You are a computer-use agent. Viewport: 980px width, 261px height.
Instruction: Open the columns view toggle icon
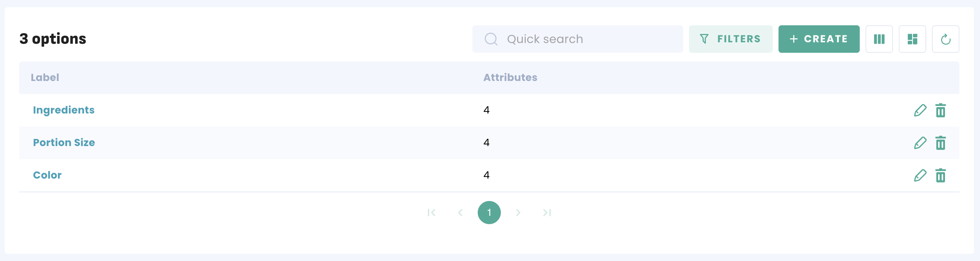(x=879, y=39)
